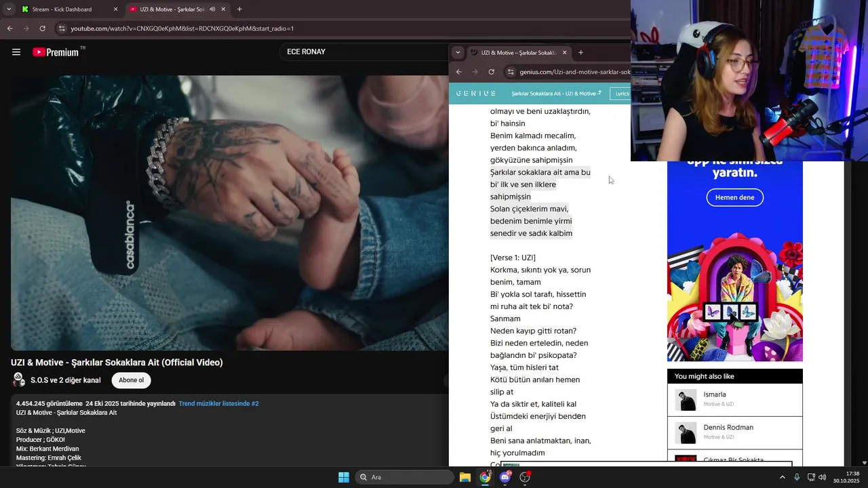Viewport: 868px width, 488px height.
Task: Open the Ismarla song recommendation
Action: tap(735, 400)
